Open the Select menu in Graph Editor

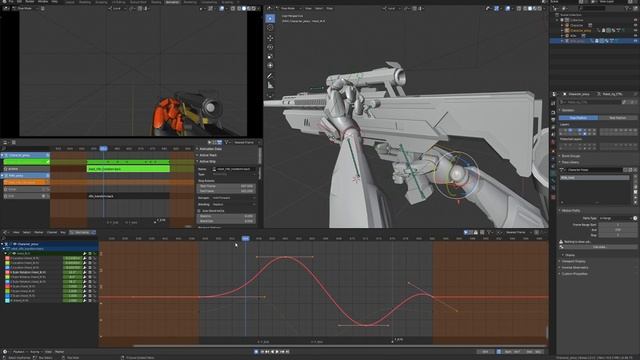pos(27,232)
